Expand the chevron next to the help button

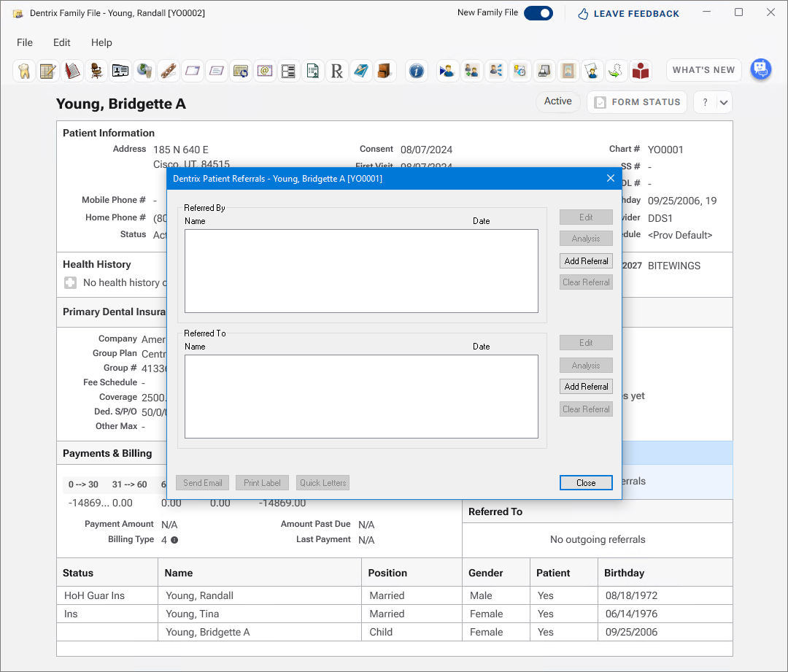[x=723, y=103]
